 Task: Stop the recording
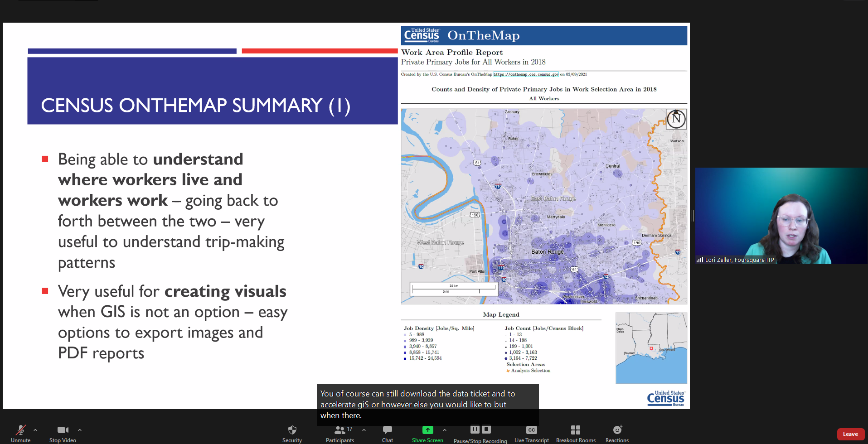486,429
